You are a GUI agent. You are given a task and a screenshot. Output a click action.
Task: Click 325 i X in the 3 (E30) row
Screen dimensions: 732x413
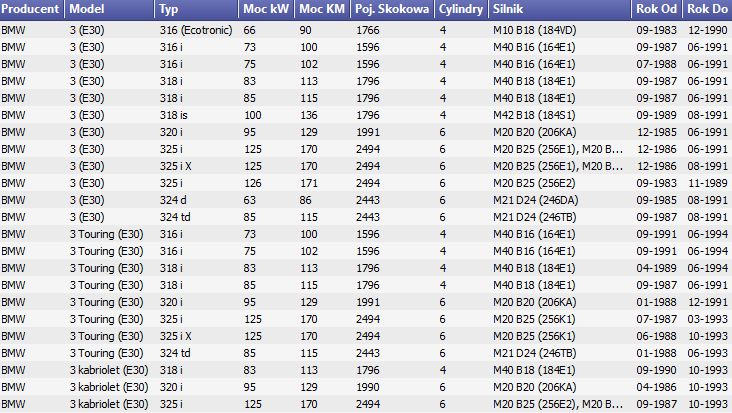[x=176, y=166]
